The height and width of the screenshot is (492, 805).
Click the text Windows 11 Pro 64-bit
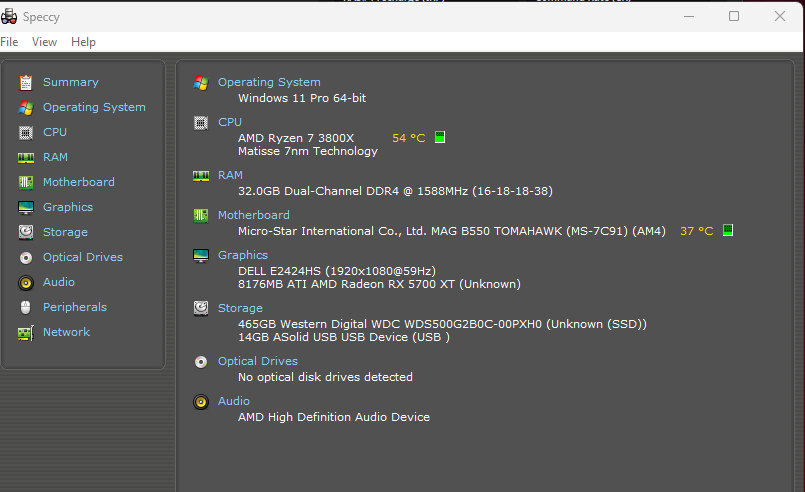click(x=302, y=98)
